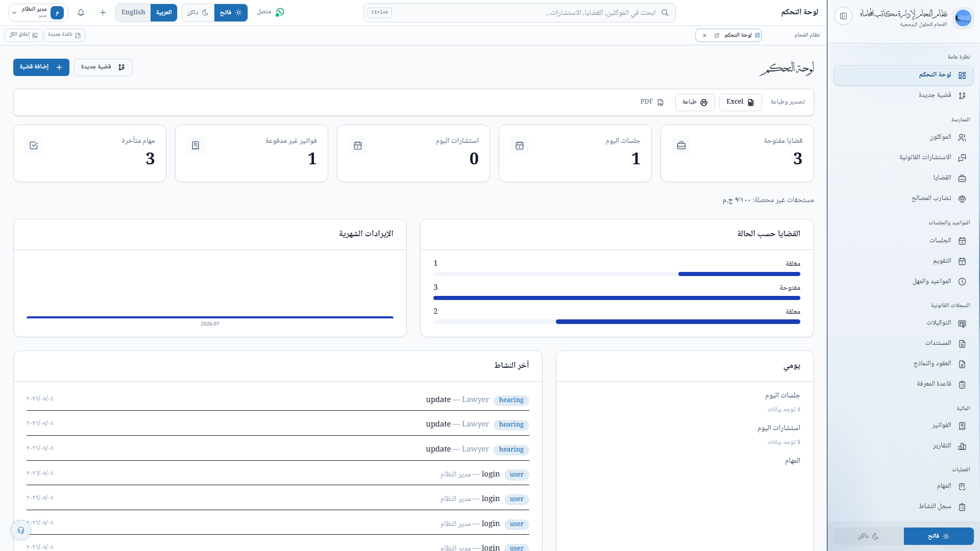The width and height of the screenshot is (980, 551).
Task: Select فاتح light mode at sidebar bottom
Action: click(x=939, y=536)
